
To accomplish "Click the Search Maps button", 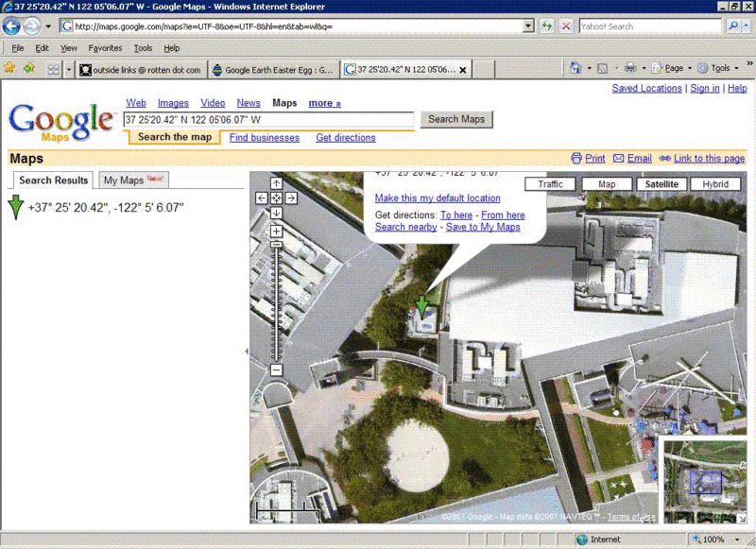I will click(456, 120).
